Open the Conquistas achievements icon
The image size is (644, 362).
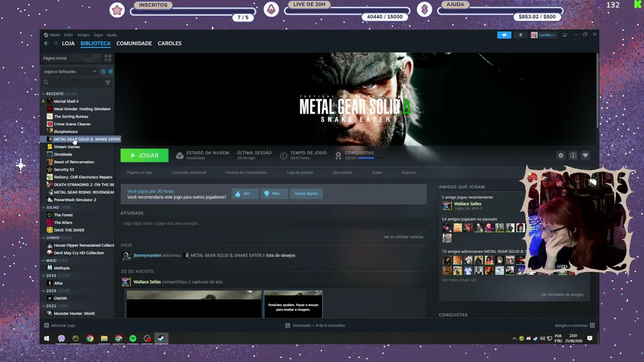[338, 155]
